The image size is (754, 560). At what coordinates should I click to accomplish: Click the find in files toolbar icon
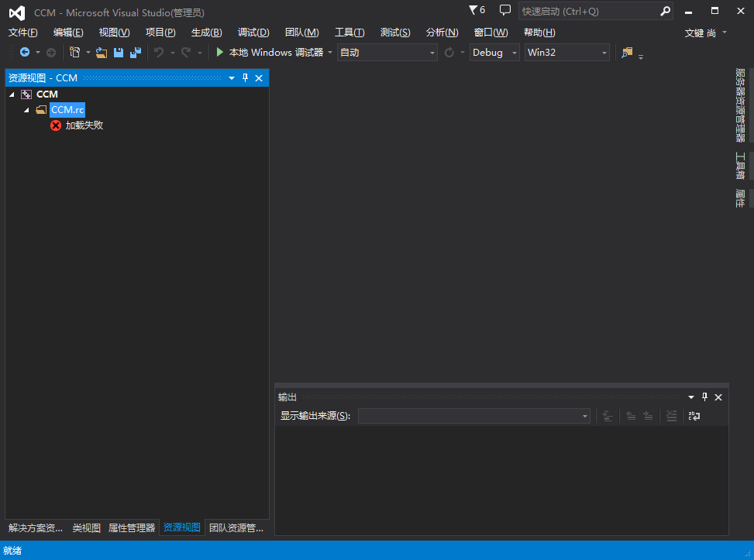(627, 53)
